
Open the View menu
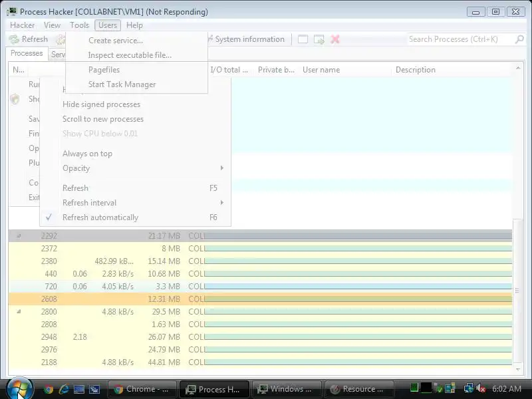pos(52,25)
